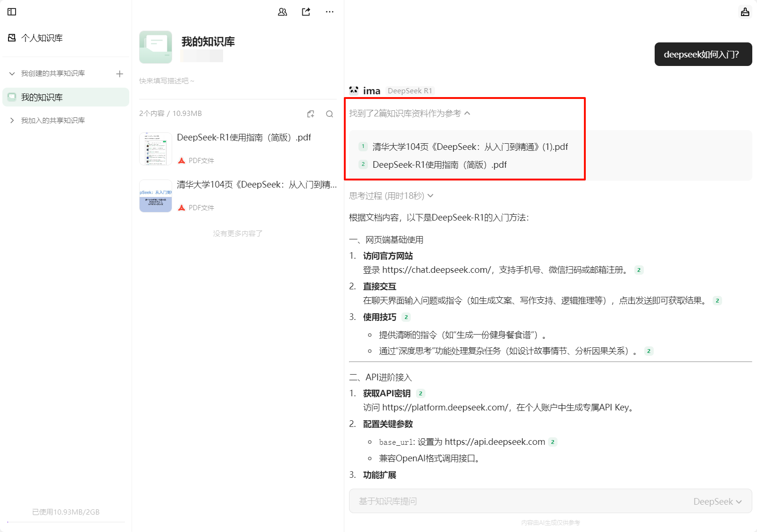Image resolution: width=757 pixels, height=532 pixels.
Task: Collapse the 找到了2篇知识库资料 reference list
Action: pyautogui.click(x=467, y=114)
